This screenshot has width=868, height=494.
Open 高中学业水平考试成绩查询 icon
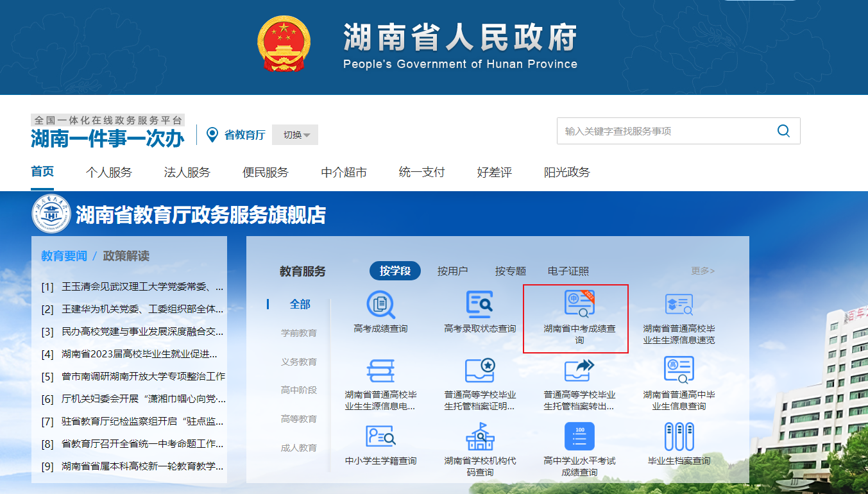579,437
